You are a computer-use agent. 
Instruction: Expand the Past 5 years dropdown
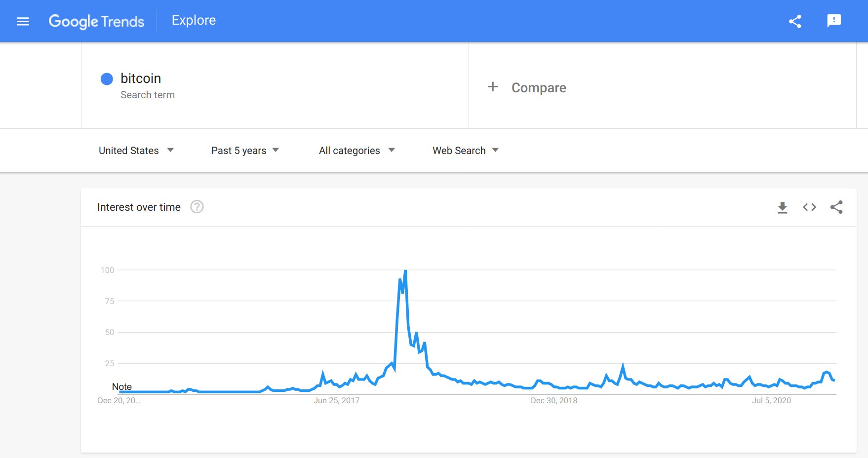coord(245,151)
